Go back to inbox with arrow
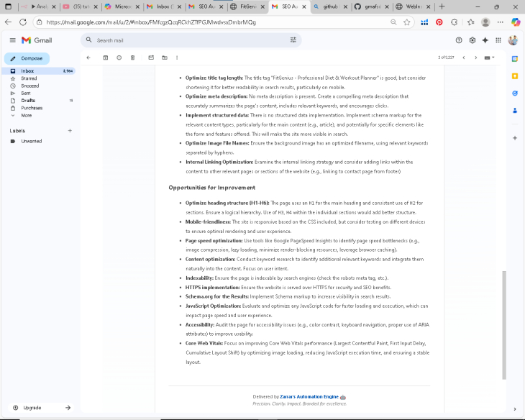The width and height of the screenshot is (525, 420). tap(88, 58)
